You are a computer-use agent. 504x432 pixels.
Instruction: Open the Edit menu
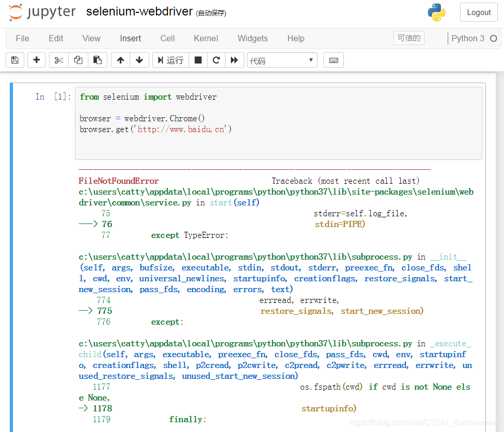(x=56, y=39)
